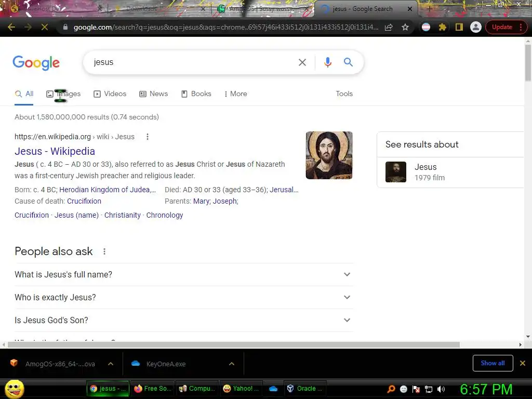
Task: Click the volume speaker tray icon
Action: pos(441,389)
